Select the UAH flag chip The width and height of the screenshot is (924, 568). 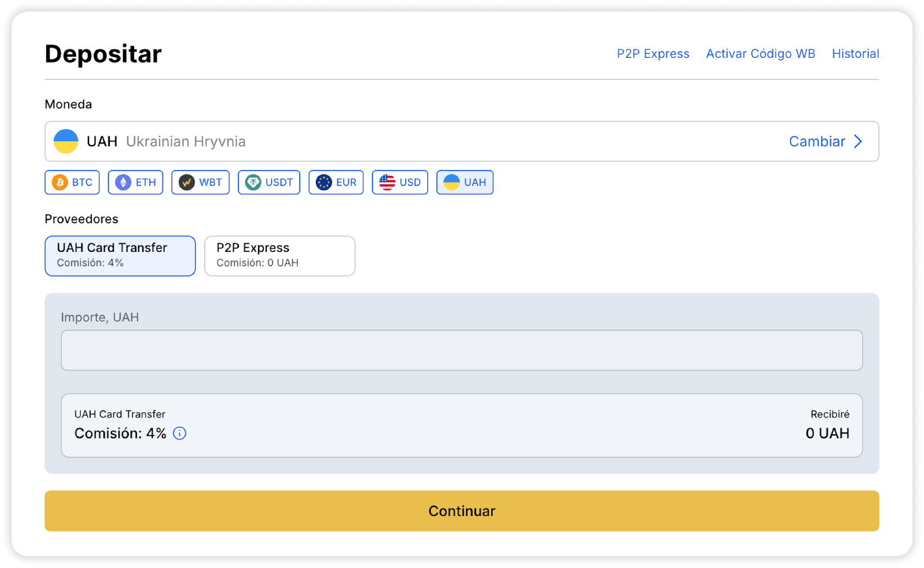tap(465, 183)
